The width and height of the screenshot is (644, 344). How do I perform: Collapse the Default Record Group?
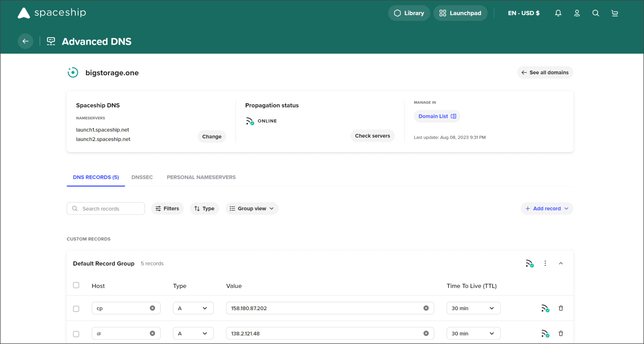click(x=561, y=264)
